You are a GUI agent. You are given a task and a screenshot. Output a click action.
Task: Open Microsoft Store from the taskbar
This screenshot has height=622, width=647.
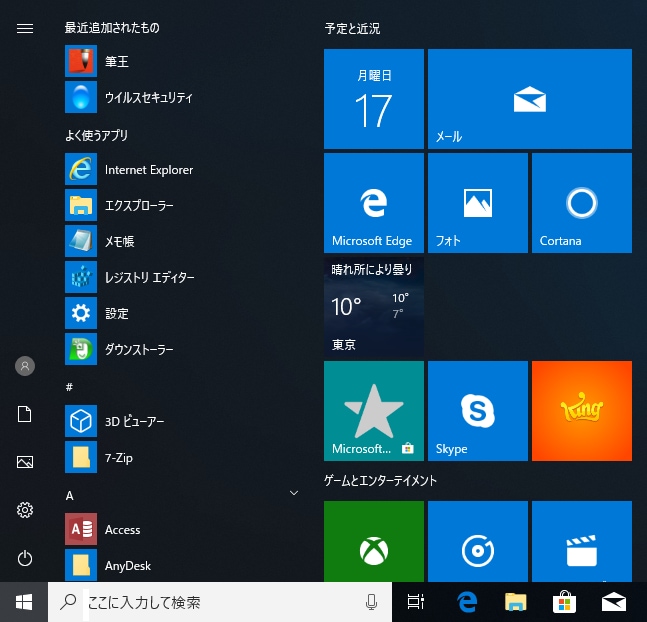pyautogui.click(x=564, y=602)
